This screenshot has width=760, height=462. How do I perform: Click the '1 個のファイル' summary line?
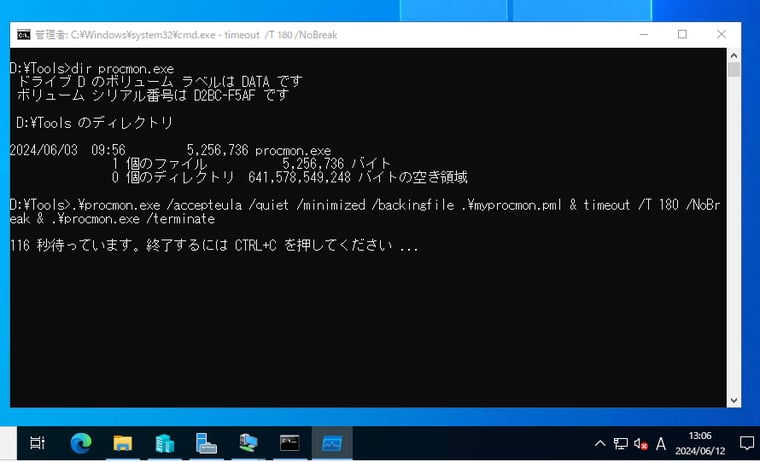coord(251,164)
